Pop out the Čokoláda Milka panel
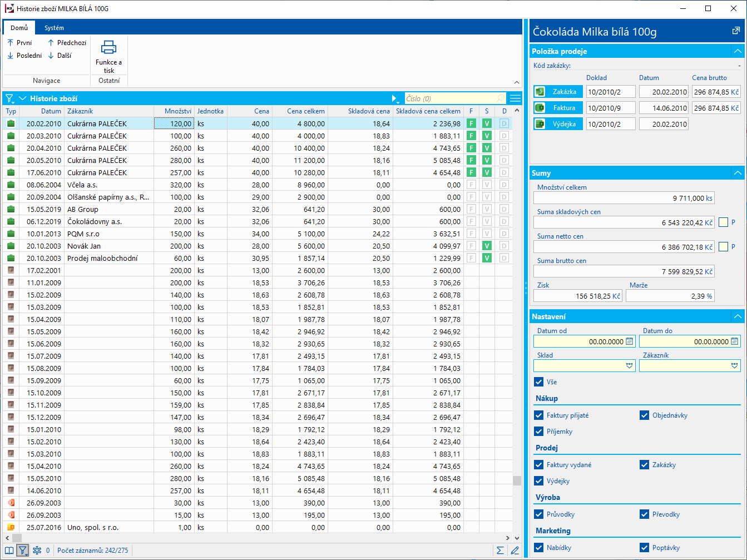 click(736, 31)
